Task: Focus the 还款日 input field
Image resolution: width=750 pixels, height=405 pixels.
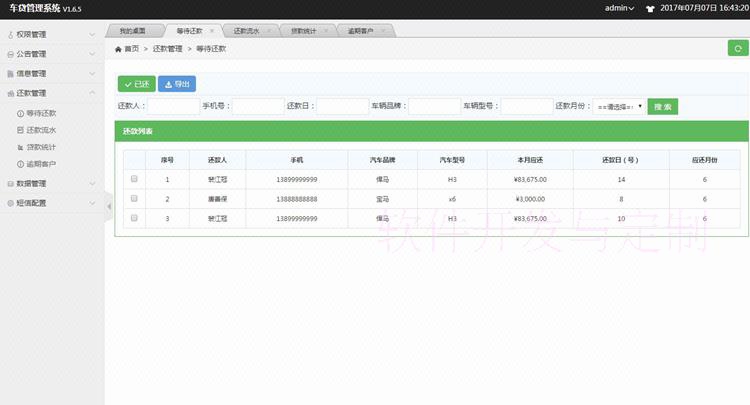Action: [342, 106]
